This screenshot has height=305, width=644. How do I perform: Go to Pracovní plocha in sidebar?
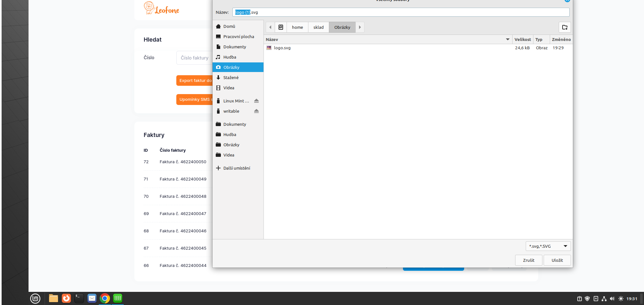[238, 36]
